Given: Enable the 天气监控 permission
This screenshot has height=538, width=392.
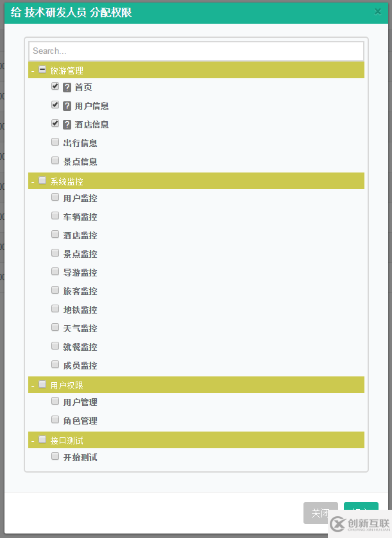Looking at the screenshot, I should tap(55, 326).
